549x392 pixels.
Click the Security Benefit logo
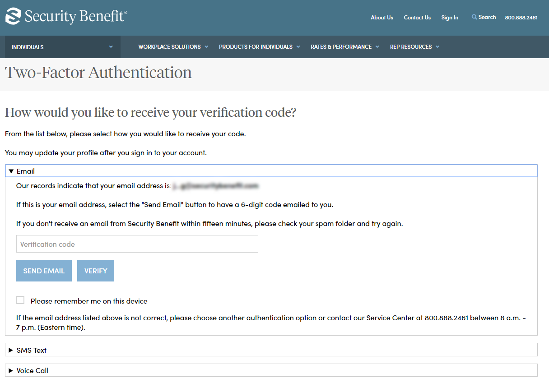pyautogui.click(x=66, y=16)
